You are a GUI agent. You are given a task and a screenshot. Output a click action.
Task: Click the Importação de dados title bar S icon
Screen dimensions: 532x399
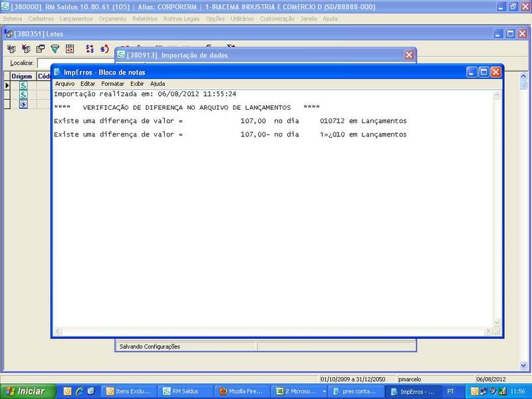121,55
